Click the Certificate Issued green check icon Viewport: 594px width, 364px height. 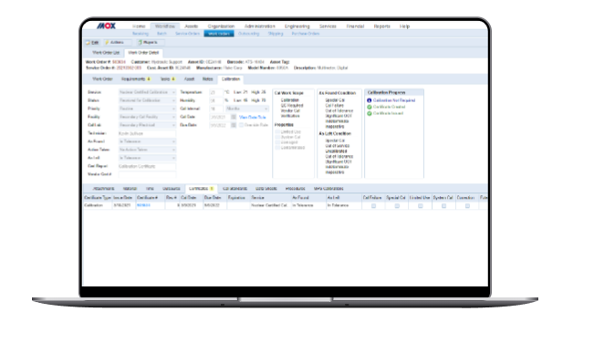(x=370, y=113)
